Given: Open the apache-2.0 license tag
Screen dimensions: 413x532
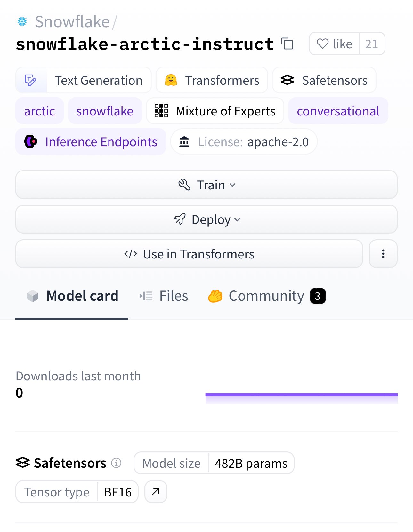Looking at the screenshot, I should pos(244,142).
